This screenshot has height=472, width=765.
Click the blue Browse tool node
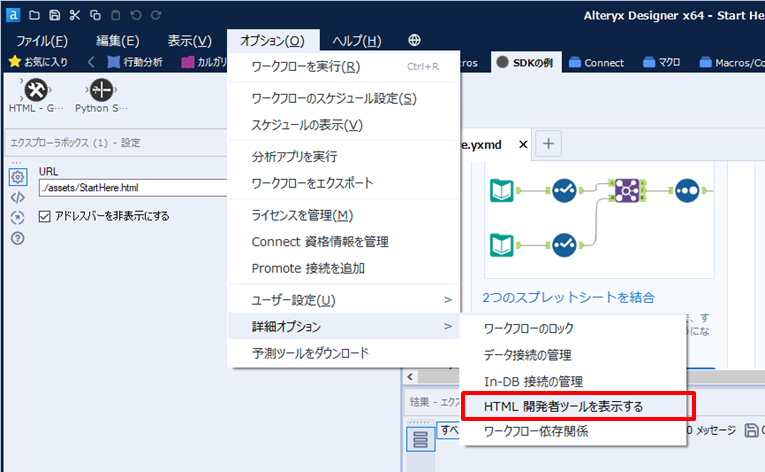[x=687, y=190]
